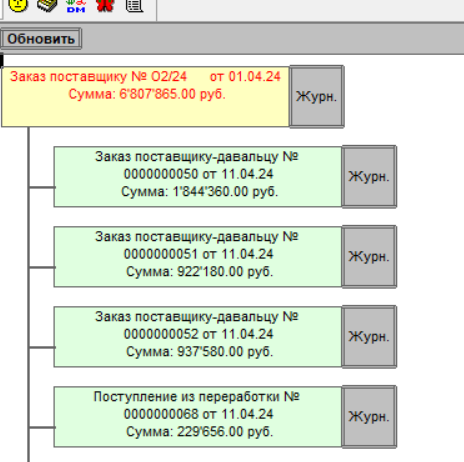Click the yellow smiley face toolbar icon
The width and height of the screenshot is (464, 462).
(x=17, y=4)
